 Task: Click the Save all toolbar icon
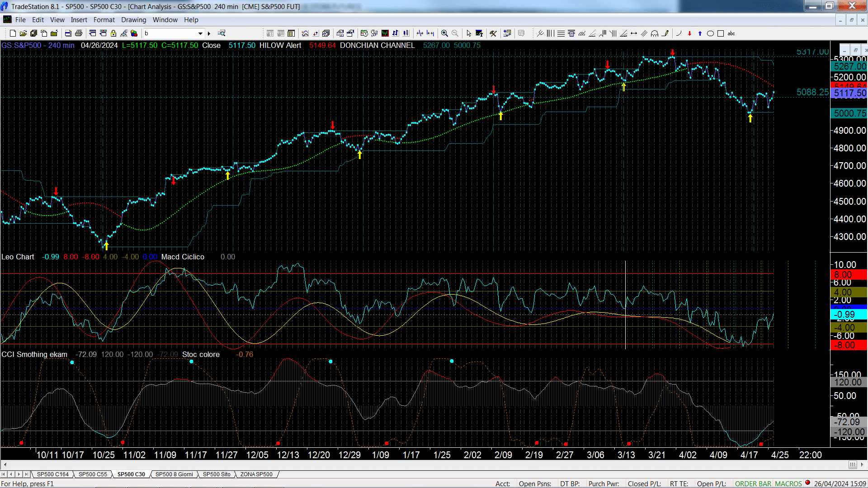[33, 33]
